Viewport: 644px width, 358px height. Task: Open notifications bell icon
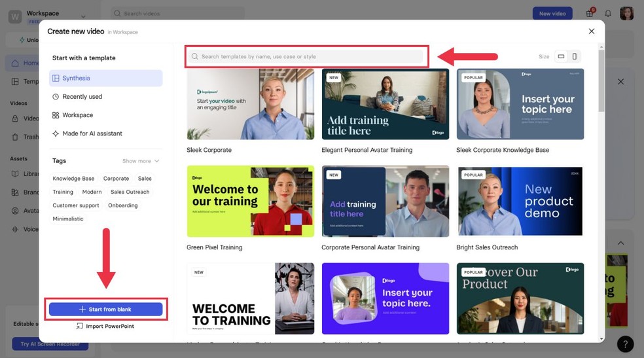pyautogui.click(x=608, y=14)
